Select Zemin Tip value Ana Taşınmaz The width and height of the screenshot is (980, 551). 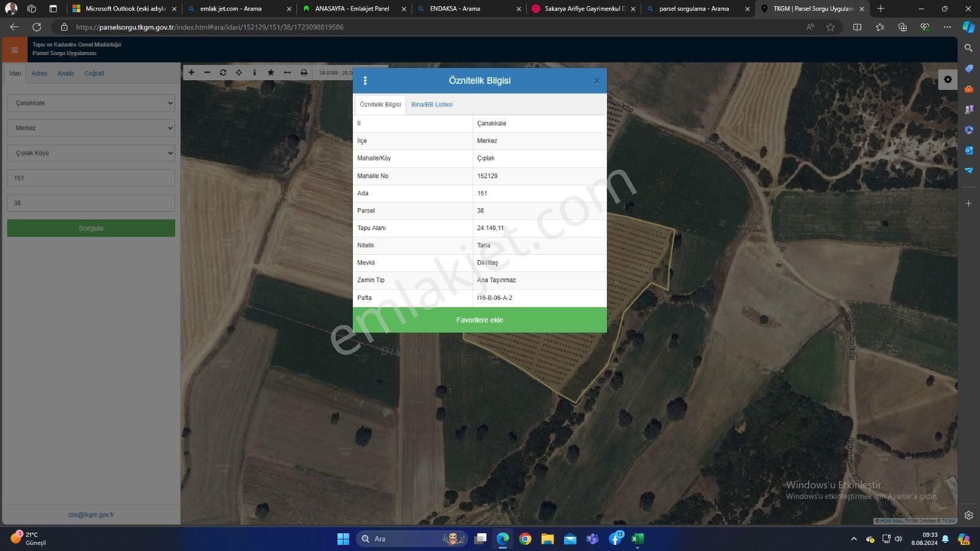(496, 280)
